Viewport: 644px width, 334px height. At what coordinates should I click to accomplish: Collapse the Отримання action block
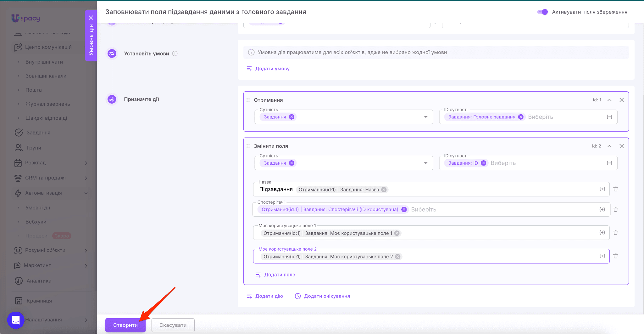[x=609, y=100]
